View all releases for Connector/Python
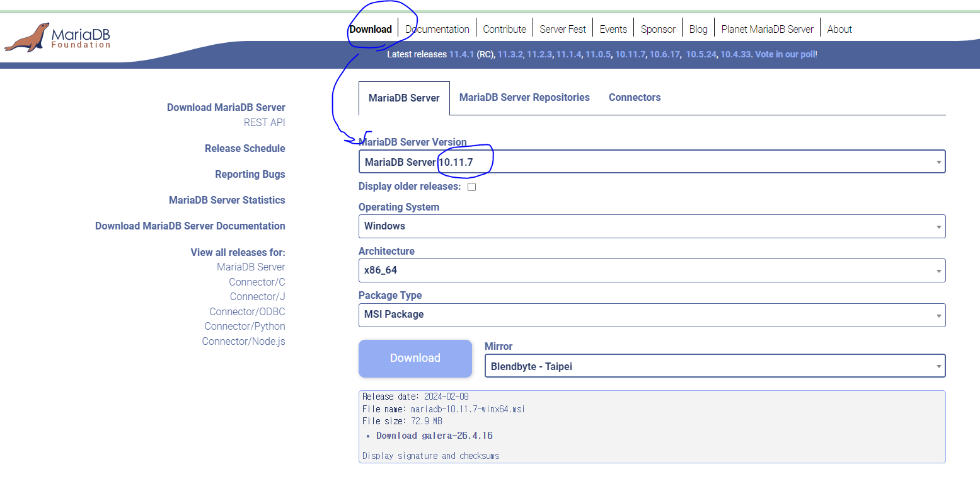The image size is (980, 481). click(x=245, y=326)
